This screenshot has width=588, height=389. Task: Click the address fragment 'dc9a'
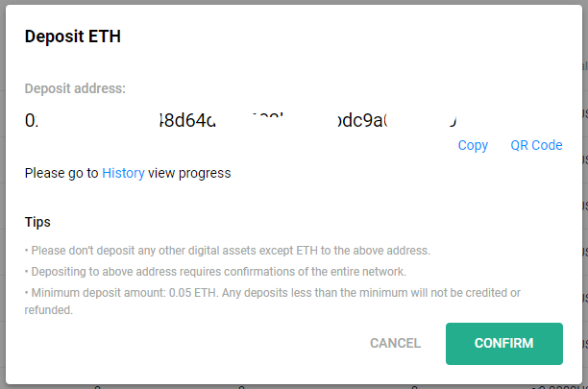[x=362, y=121]
